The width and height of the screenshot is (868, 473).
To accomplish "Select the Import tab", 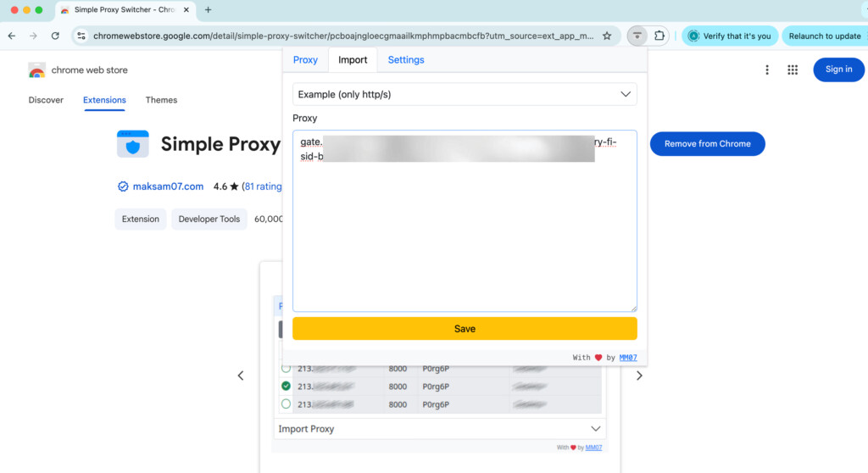I will point(353,60).
